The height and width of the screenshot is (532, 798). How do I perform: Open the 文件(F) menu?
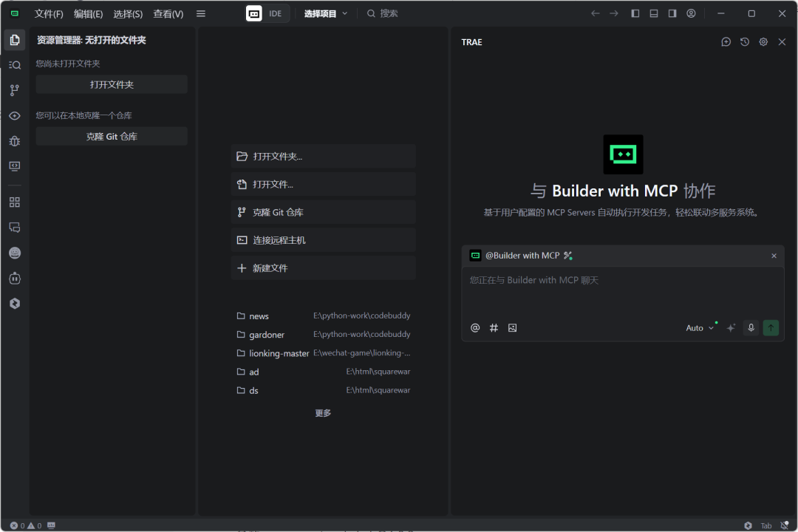[49, 14]
